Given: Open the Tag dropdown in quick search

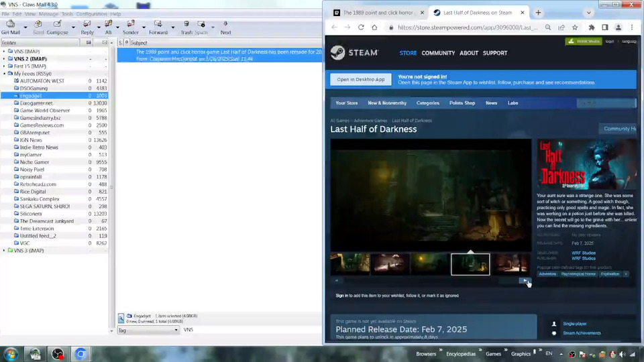Looking at the screenshot, I should click(x=148, y=330).
